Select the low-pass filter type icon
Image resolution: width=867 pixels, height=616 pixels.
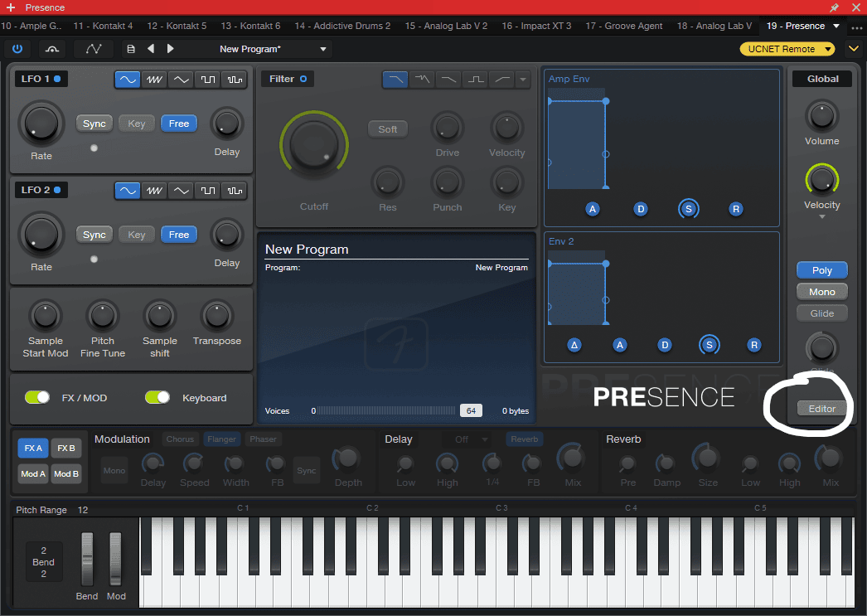click(x=395, y=80)
